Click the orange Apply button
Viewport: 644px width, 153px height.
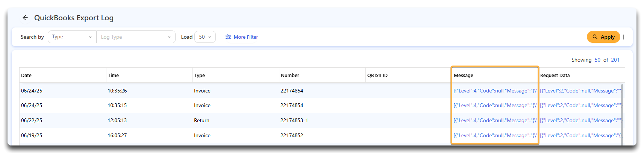click(x=603, y=37)
